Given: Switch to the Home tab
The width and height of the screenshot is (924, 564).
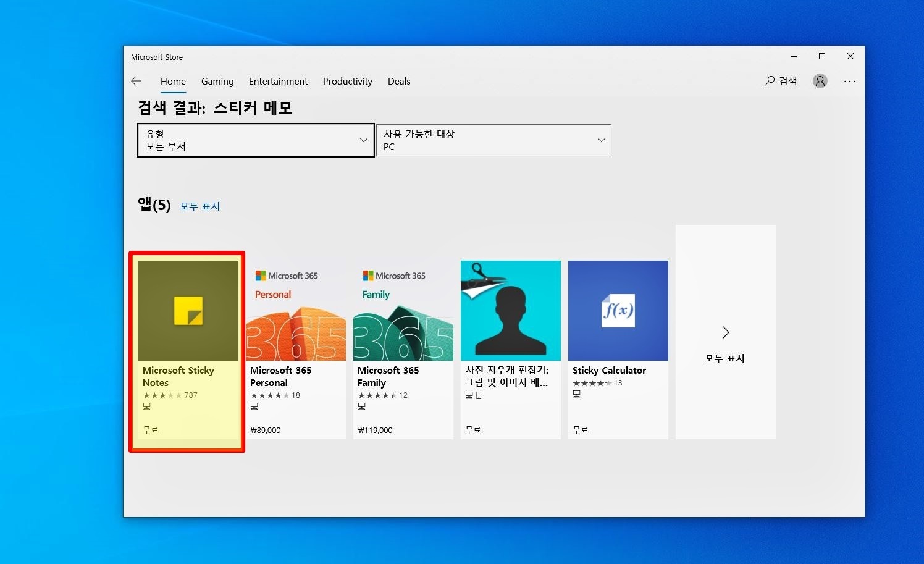Looking at the screenshot, I should click(173, 81).
